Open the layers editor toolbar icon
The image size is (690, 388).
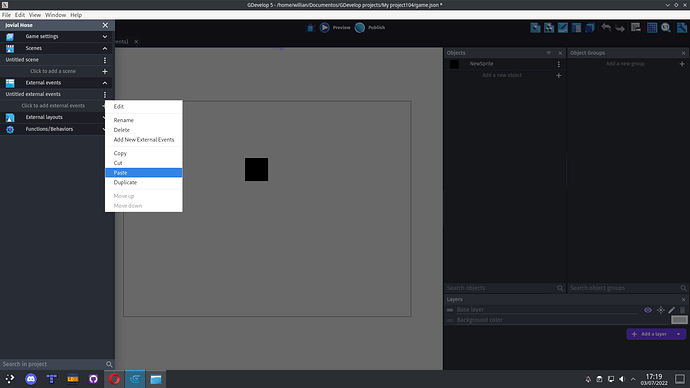coord(590,28)
